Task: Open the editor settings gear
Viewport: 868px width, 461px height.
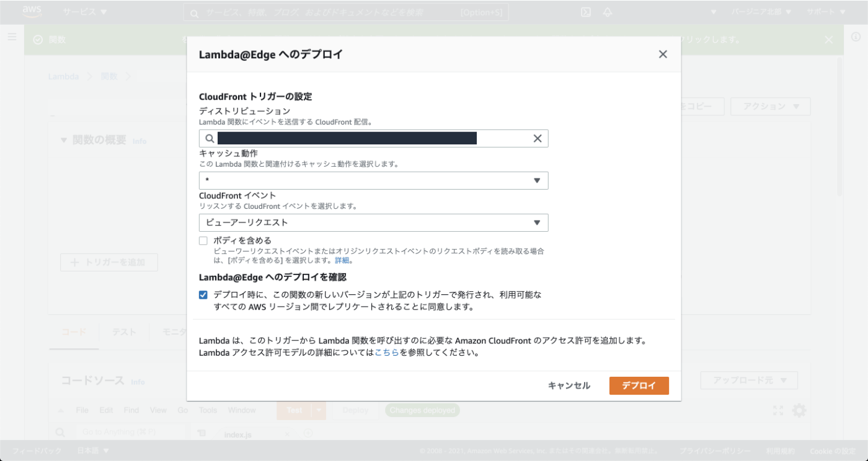Action: pyautogui.click(x=799, y=410)
